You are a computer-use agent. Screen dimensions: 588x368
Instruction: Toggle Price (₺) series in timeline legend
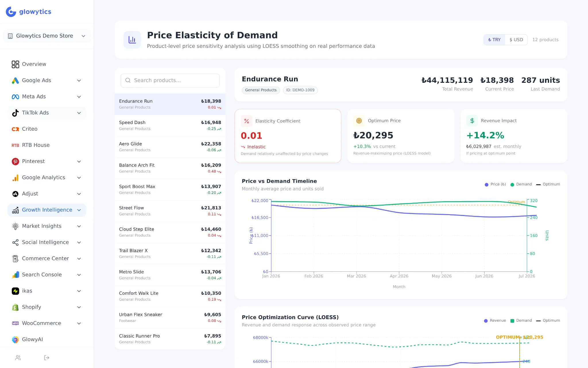[x=495, y=184]
